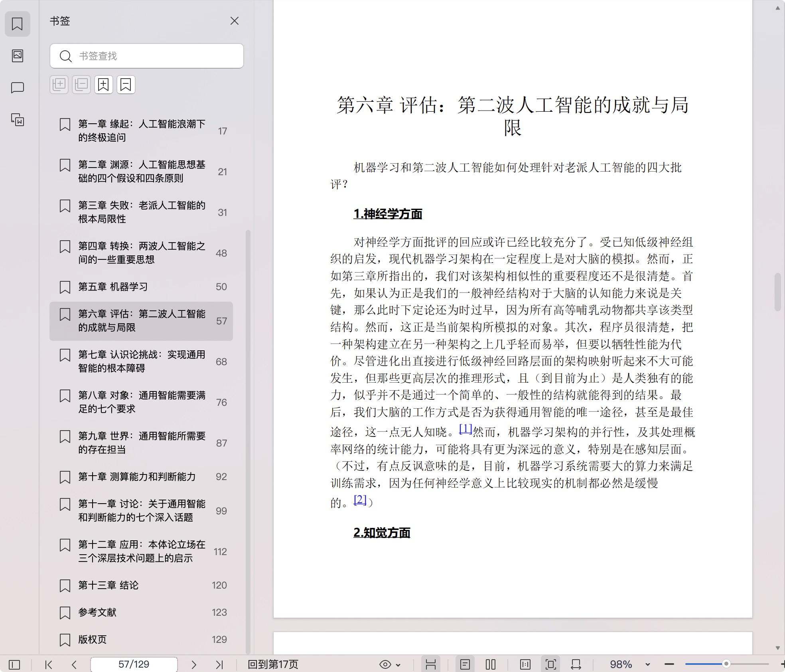Jump to bookmark 第五章 机器学习
The image size is (785, 672).
pos(141,287)
